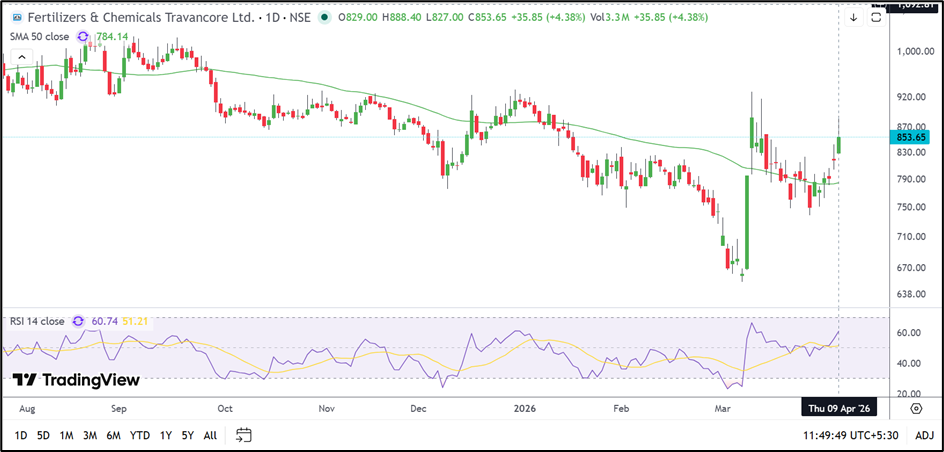Viewport: 944px width, 452px height.
Task: Click the go-to-date calendar icon
Action: (244, 435)
